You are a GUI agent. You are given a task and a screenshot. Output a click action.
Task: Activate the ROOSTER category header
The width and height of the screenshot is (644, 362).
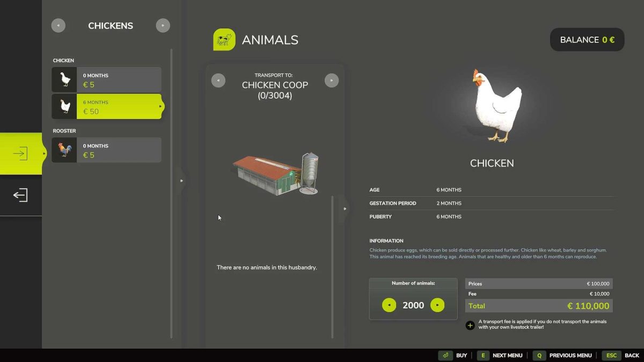(x=64, y=130)
